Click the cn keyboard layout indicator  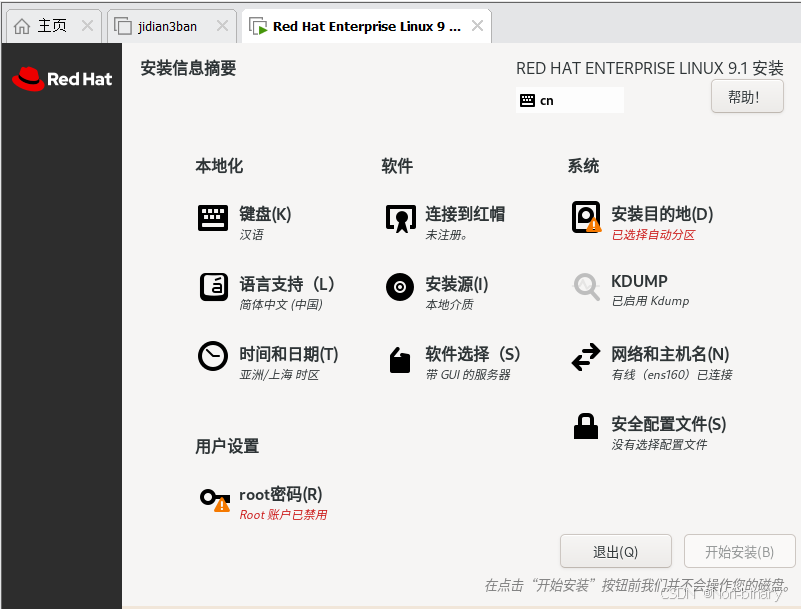(x=570, y=100)
